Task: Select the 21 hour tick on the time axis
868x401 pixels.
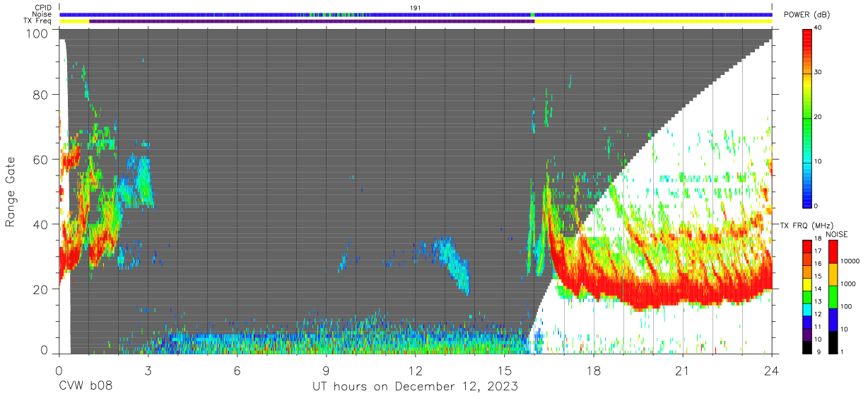Action: 683,371
